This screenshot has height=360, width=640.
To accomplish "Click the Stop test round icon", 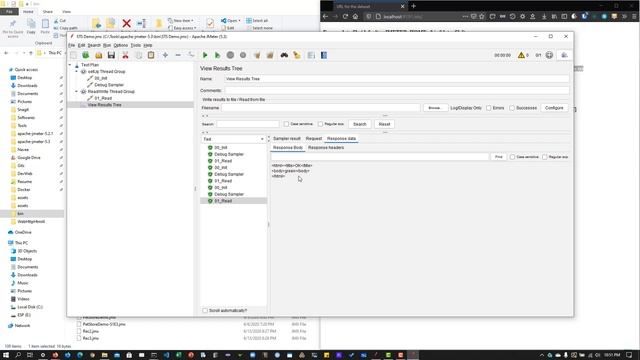I will [230, 55].
